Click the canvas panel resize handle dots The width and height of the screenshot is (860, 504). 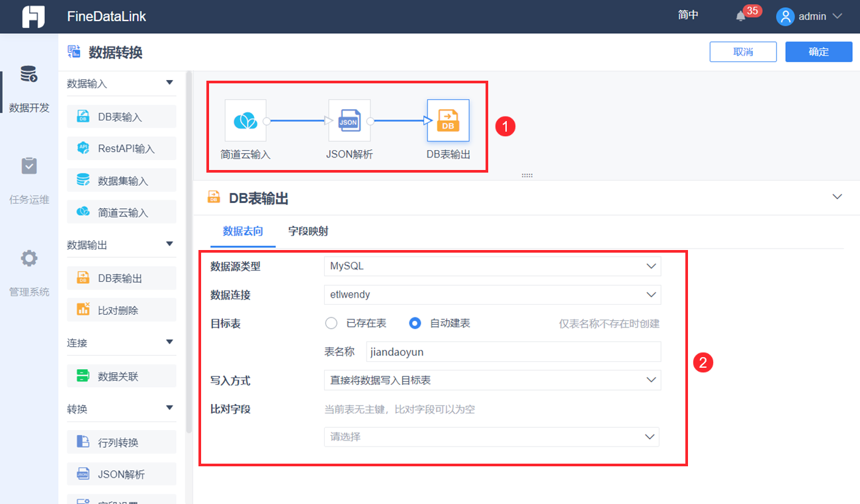(x=527, y=175)
